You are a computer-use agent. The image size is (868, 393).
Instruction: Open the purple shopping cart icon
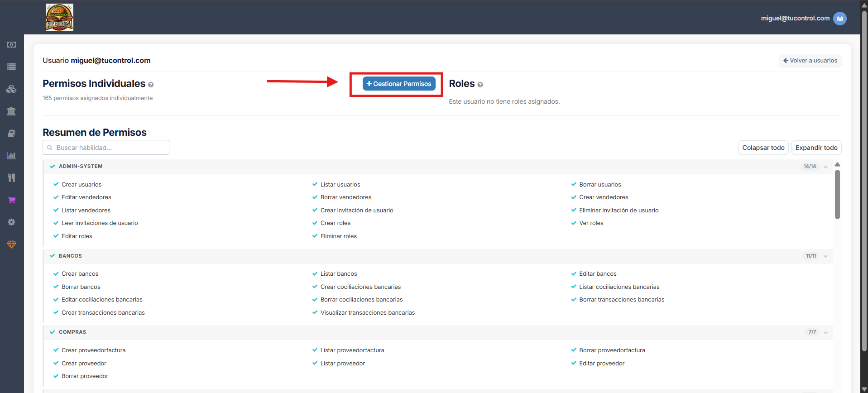[x=12, y=200]
